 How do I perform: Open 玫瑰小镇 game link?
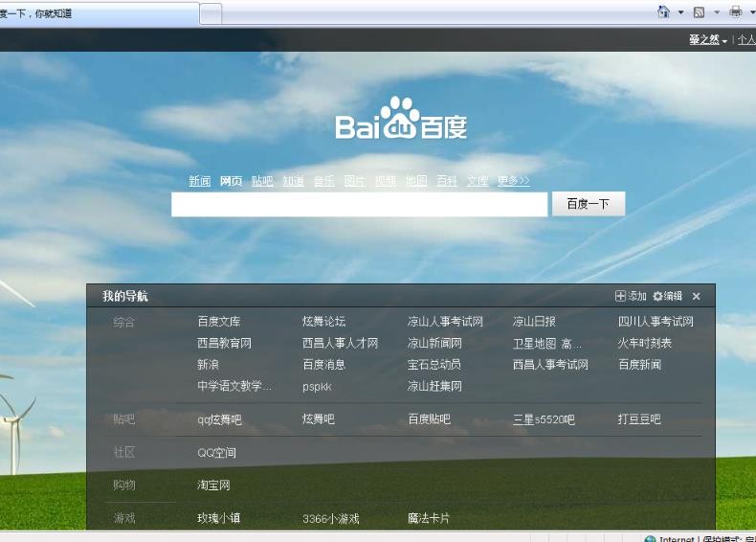click(219, 518)
